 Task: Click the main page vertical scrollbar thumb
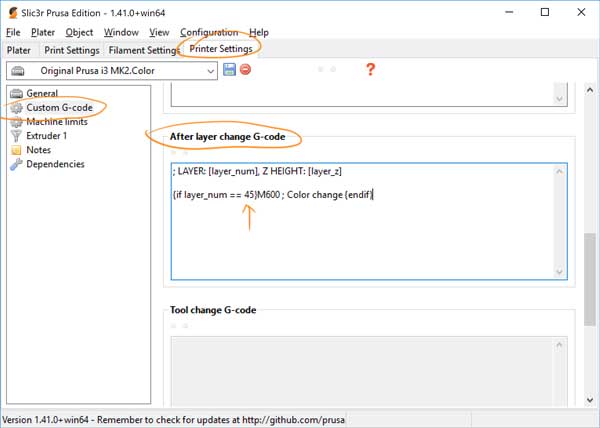coord(590,280)
